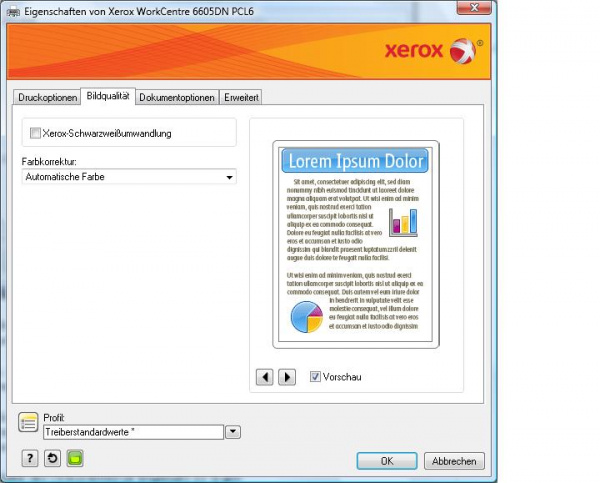Click the green eco settings icon
Image resolution: width=600 pixels, height=483 pixels.
pos(74,458)
